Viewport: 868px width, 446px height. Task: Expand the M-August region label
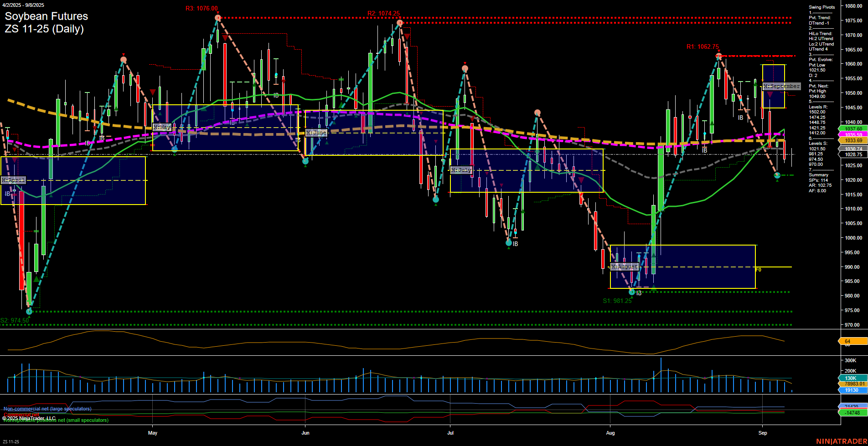point(625,267)
